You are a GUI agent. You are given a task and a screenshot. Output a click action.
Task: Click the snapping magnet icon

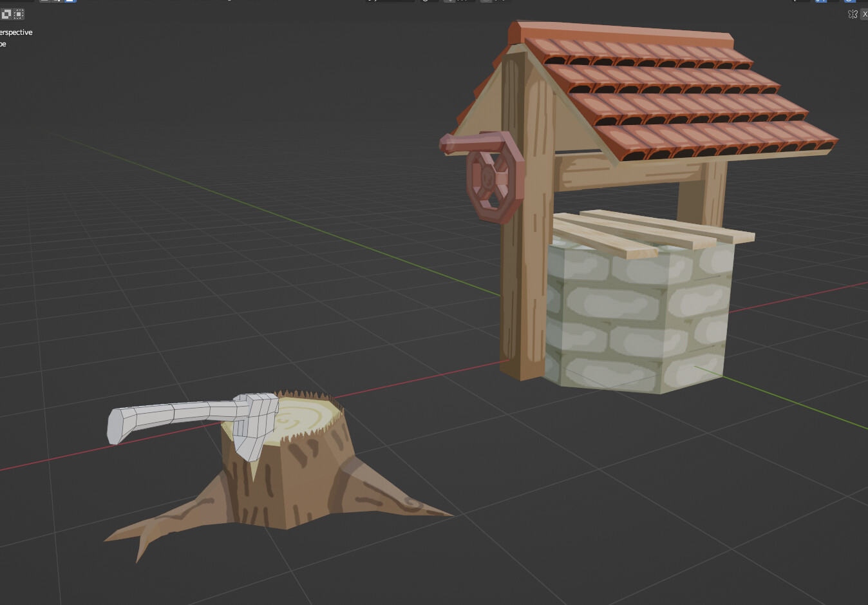point(448,2)
